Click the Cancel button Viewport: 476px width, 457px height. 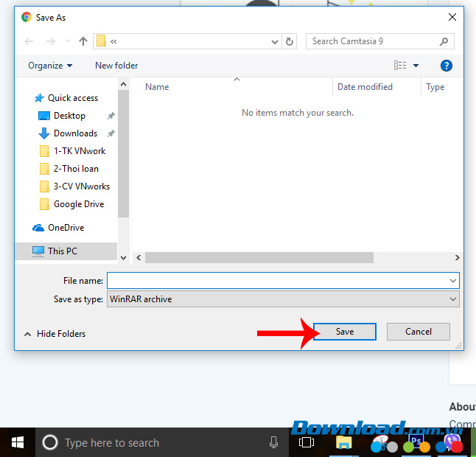click(418, 331)
